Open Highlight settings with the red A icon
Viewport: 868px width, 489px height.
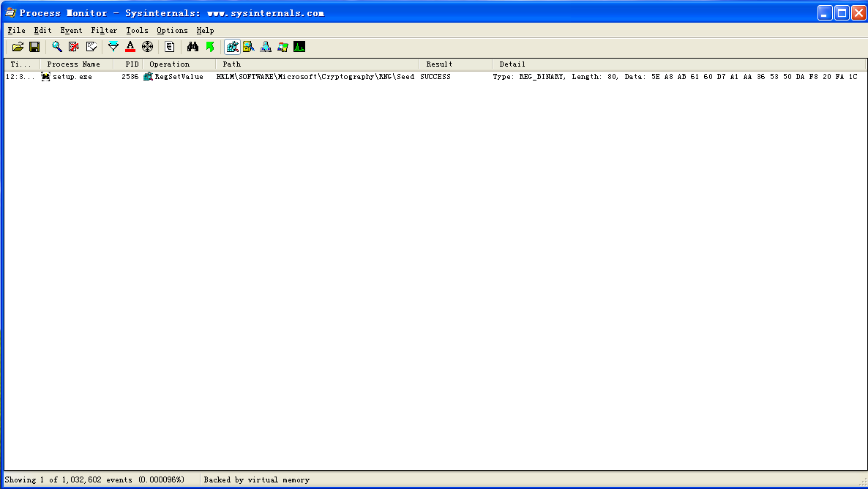130,47
